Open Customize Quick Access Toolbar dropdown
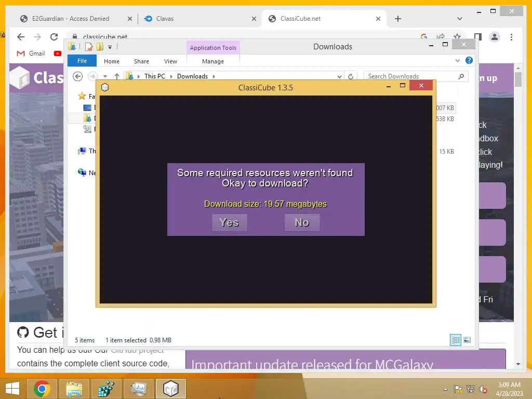Image resolution: width=532 pixels, height=399 pixels. click(110, 47)
